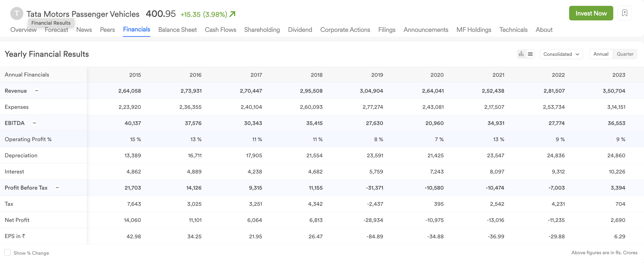Click the Tata Motors 'T' logo avatar
The height and width of the screenshot is (263, 644).
pos(17,13)
